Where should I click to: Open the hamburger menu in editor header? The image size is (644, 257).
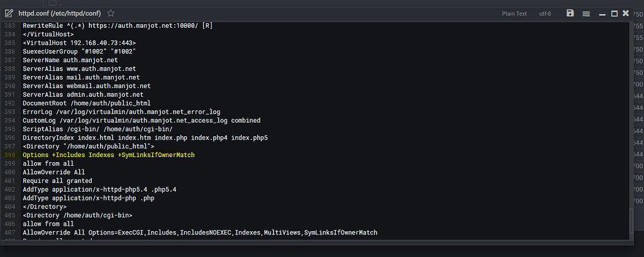click(x=586, y=14)
